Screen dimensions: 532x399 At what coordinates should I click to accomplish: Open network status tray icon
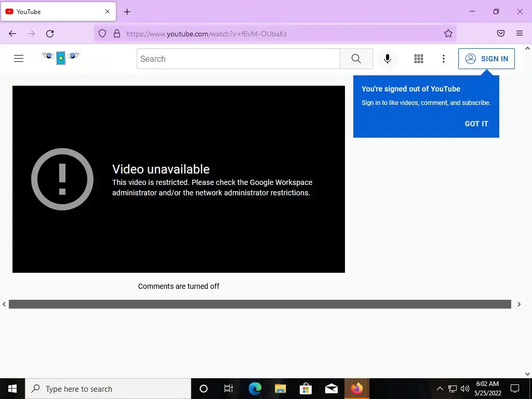point(453,389)
